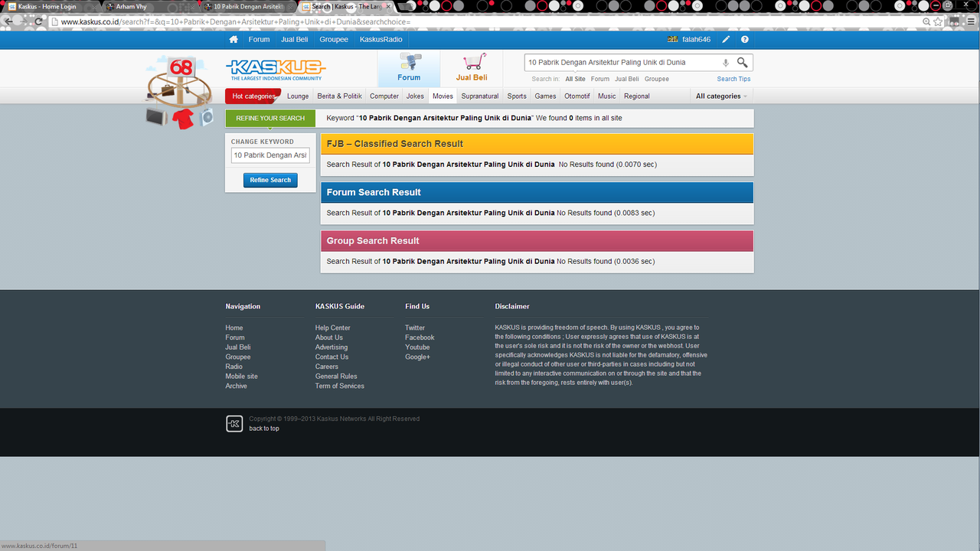Reload the page with refresh icon
This screenshot has height=551, width=980.
[38, 21]
